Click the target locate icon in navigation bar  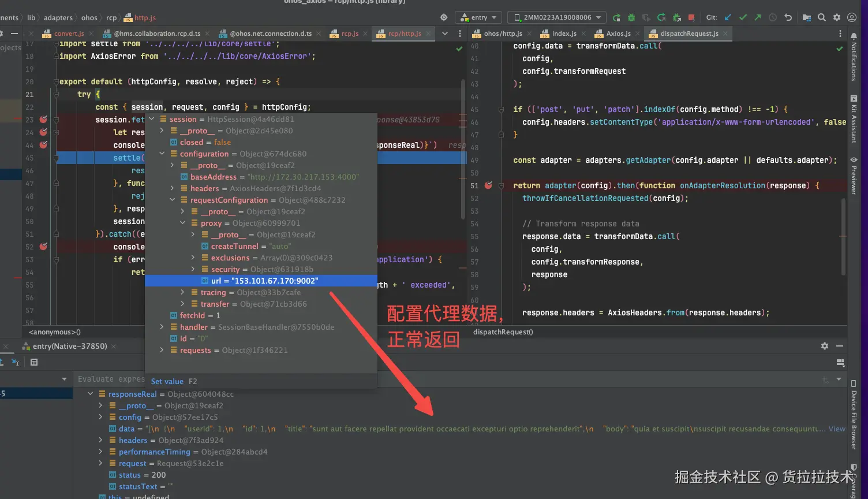pos(444,17)
